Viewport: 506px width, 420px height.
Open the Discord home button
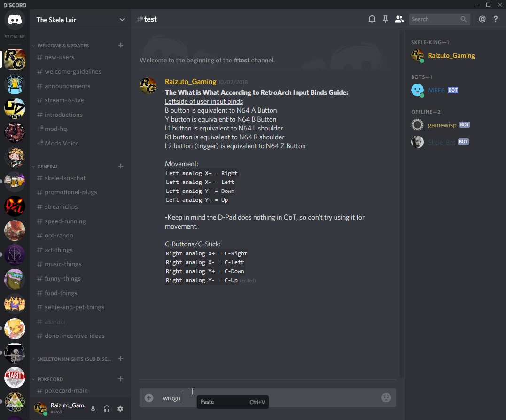[x=14, y=20]
